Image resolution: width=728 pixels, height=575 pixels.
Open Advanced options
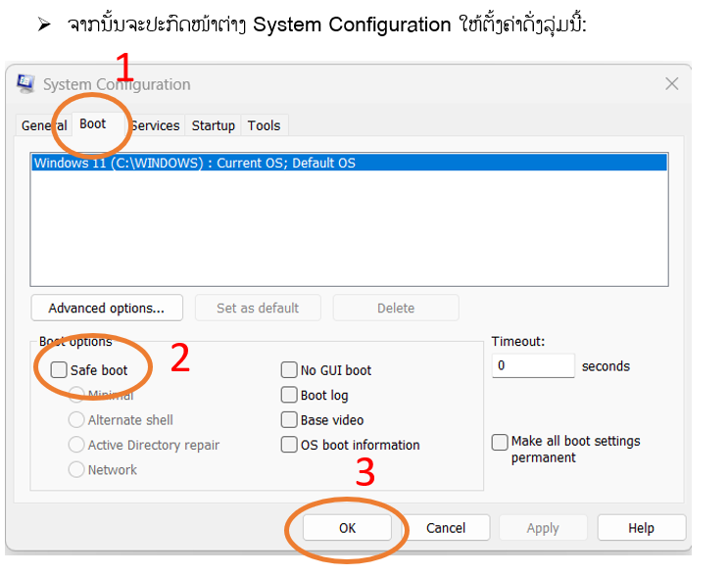106,308
